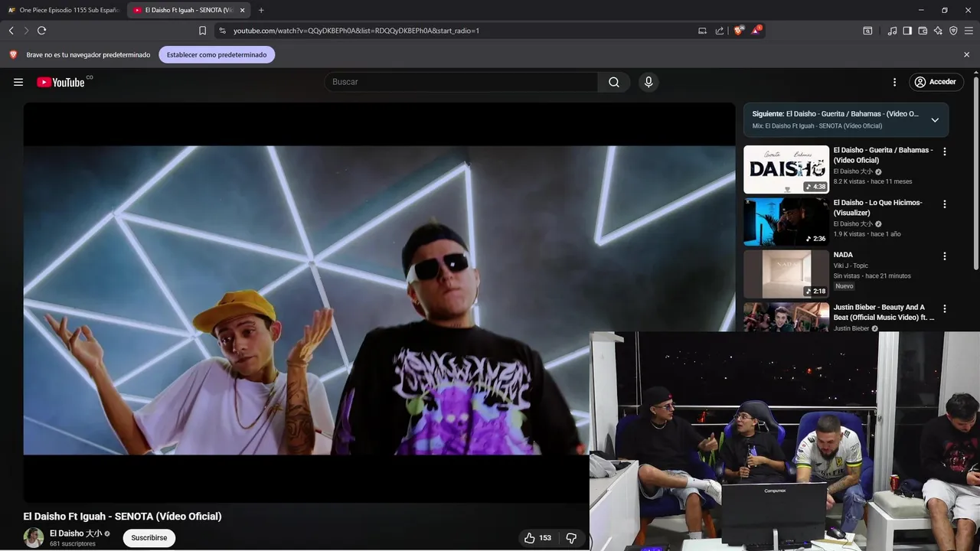This screenshot has height=551, width=980.
Task: Open a new browser tab
Action: [261, 10]
